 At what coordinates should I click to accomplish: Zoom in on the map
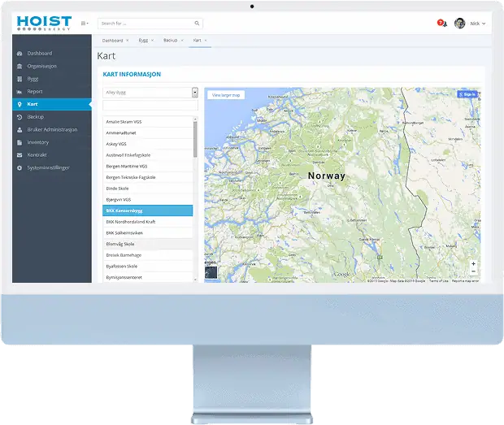tap(473, 263)
